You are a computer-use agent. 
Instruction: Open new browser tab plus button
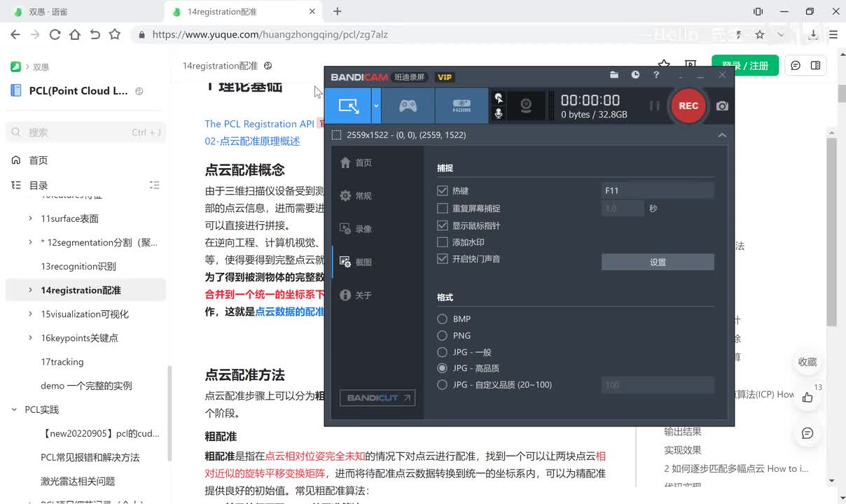(338, 11)
